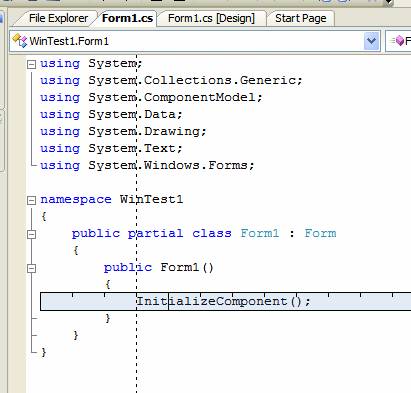The width and height of the screenshot is (411, 393).
Task: Select the Form1.cs code tab
Action: point(127,18)
